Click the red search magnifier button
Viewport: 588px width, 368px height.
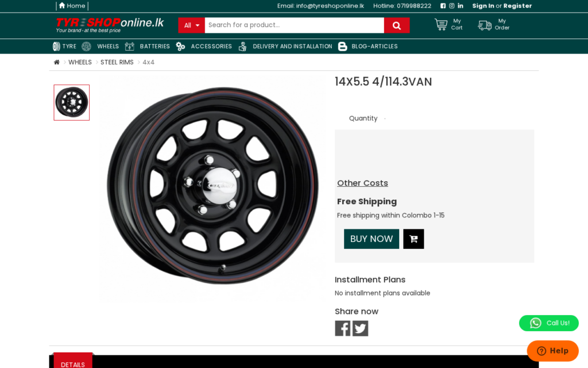coord(397,25)
